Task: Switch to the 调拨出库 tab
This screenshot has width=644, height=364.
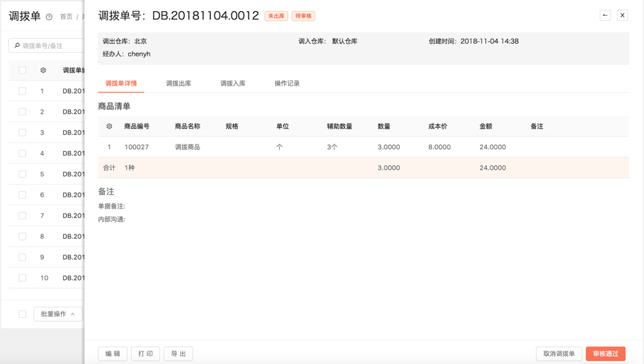Action: click(179, 83)
